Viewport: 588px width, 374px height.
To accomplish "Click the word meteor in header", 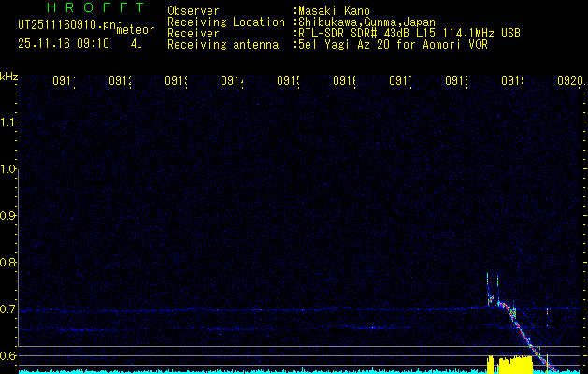I will point(134,30).
